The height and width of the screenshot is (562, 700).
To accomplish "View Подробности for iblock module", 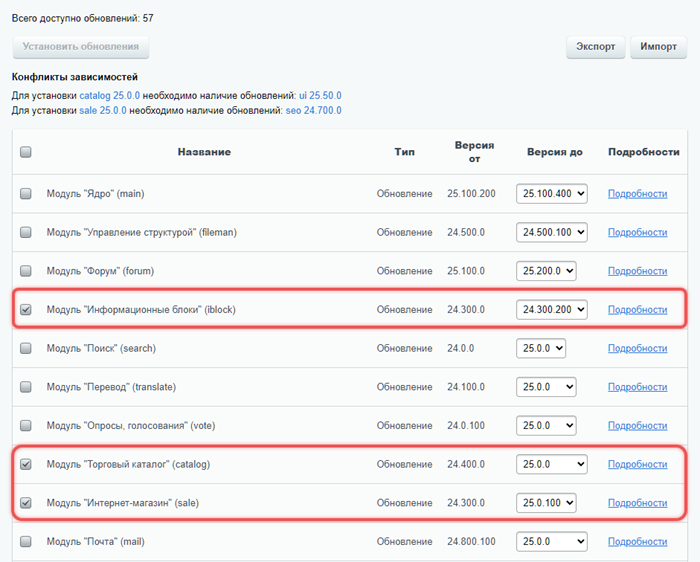I will tap(638, 309).
